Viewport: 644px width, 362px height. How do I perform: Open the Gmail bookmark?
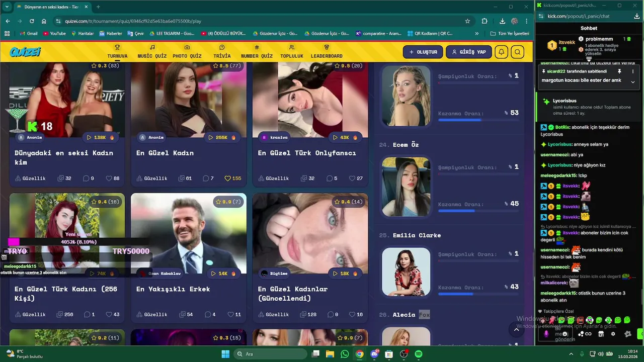tap(28, 34)
